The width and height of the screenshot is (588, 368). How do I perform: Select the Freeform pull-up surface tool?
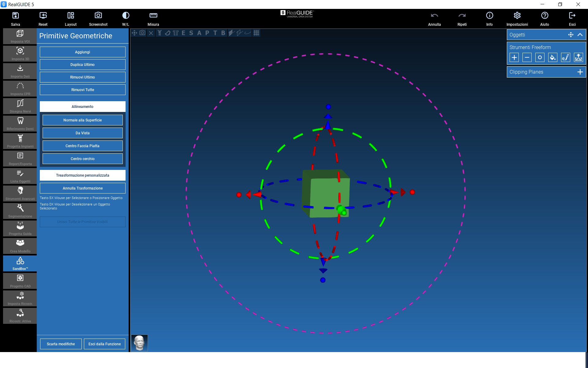578,57
